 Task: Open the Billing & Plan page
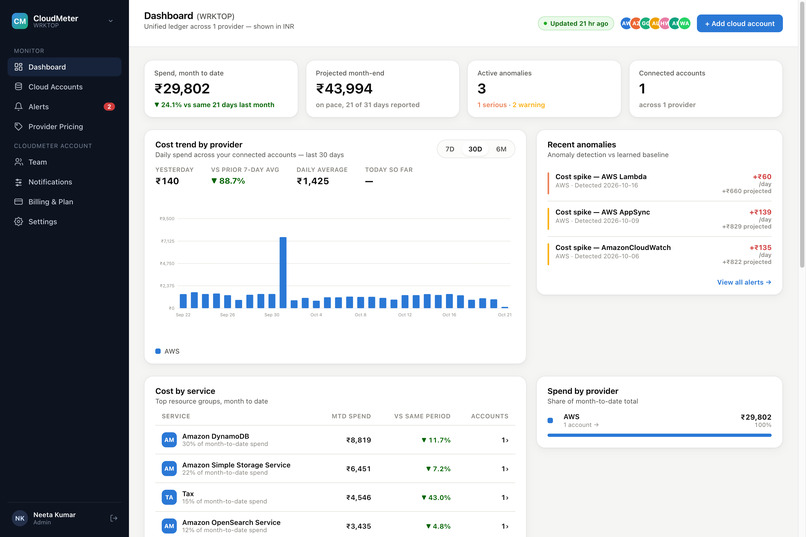pos(64,201)
